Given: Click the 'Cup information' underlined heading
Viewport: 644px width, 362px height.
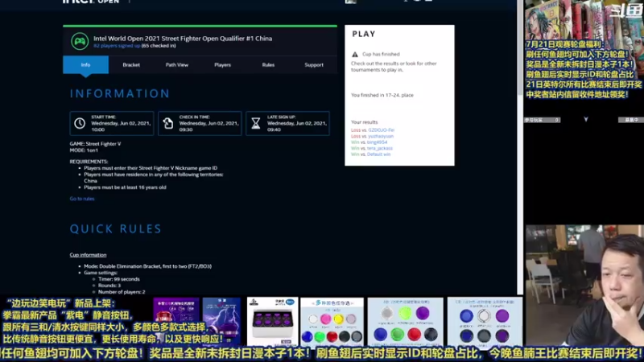Looking at the screenshot, I should [x=88, y=255].
